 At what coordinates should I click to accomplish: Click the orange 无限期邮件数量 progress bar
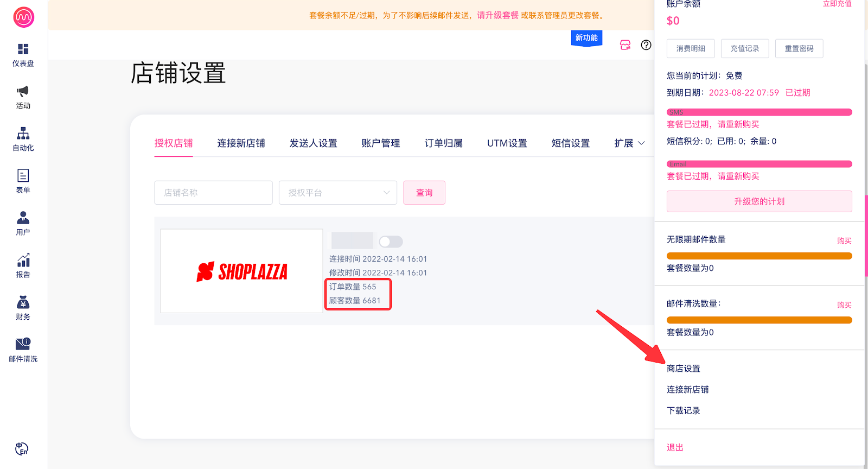[759, 256]
